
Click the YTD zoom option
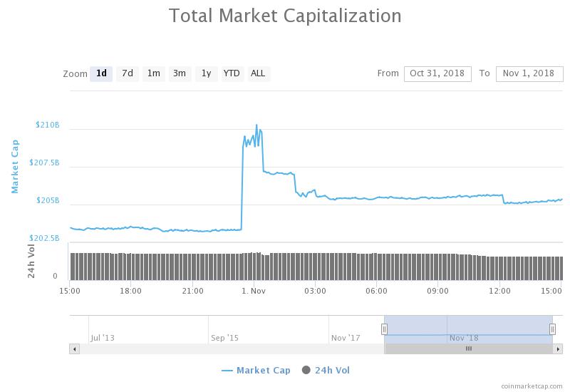point(232,74)
